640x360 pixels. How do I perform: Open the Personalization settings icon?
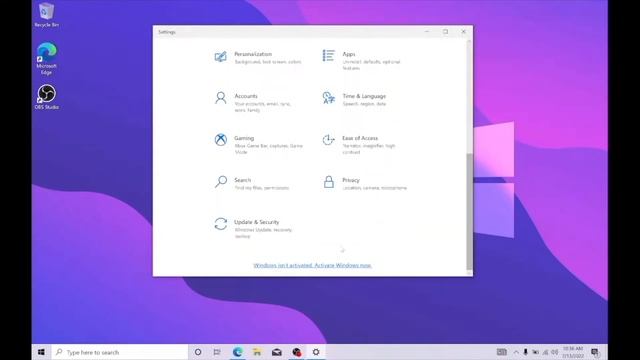220,57
